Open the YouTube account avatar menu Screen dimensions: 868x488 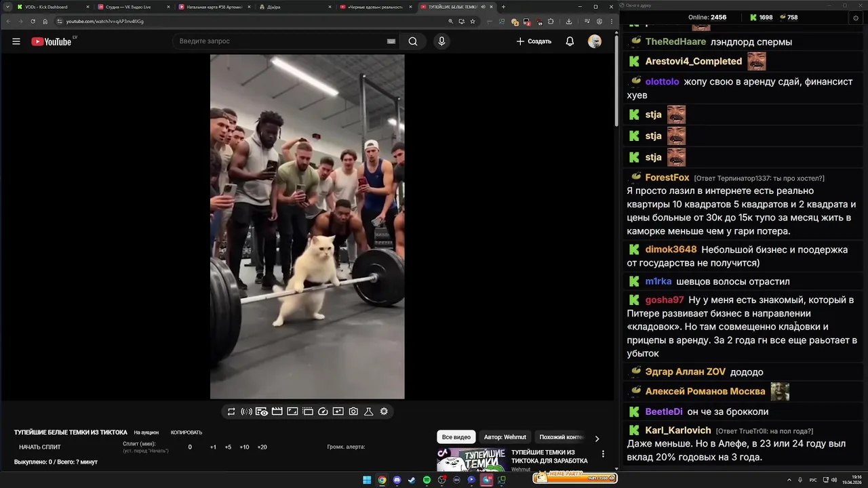[595, 41]
